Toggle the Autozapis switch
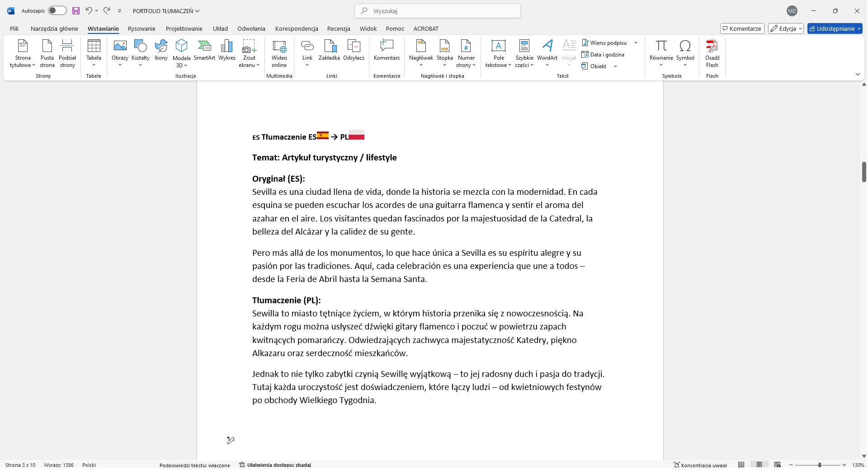This screenshot has width=868, height=470. (57, 10)
